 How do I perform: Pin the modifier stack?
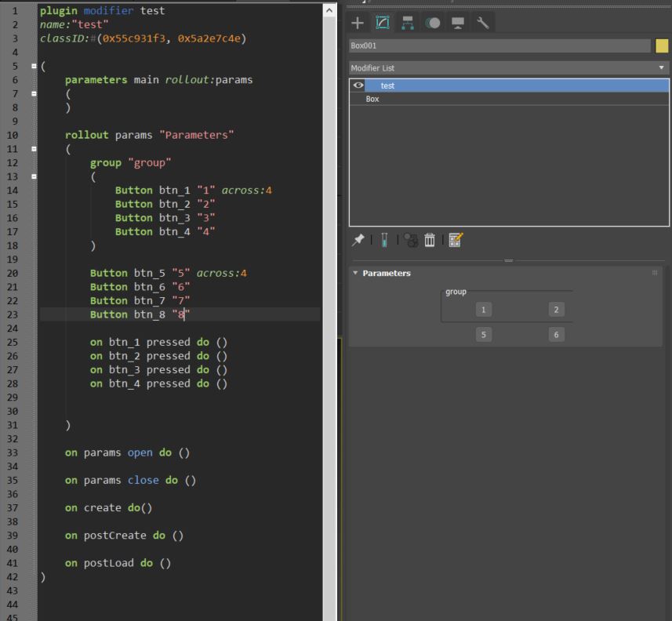[358, 240]
